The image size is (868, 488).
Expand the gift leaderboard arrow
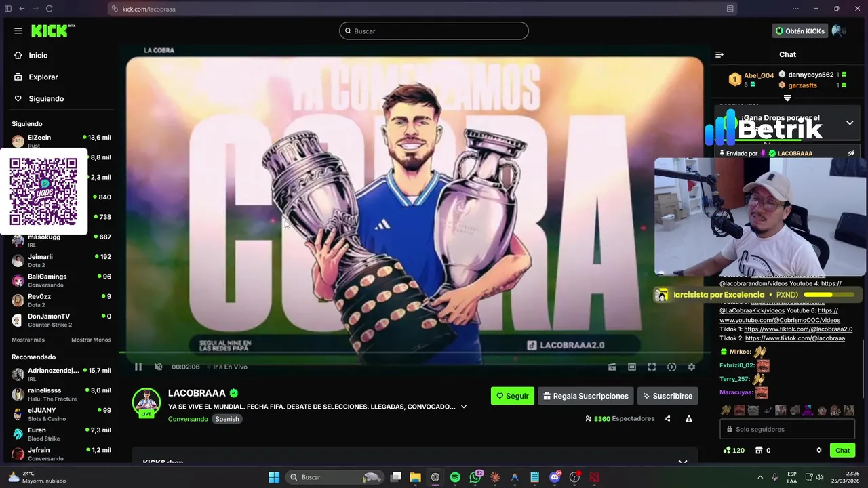[x=787, y=98]
